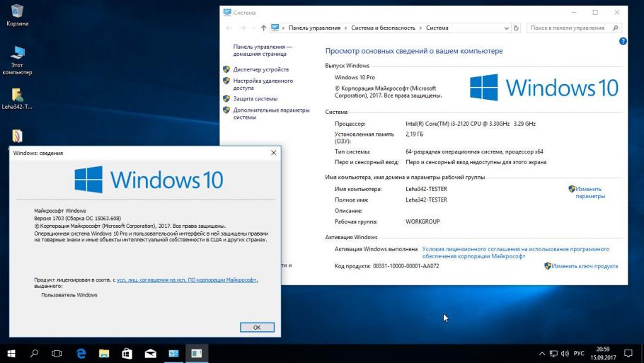644x363 pixels.
Task: Select Версия 1703 build text in winver
Action: click(78, 218)
